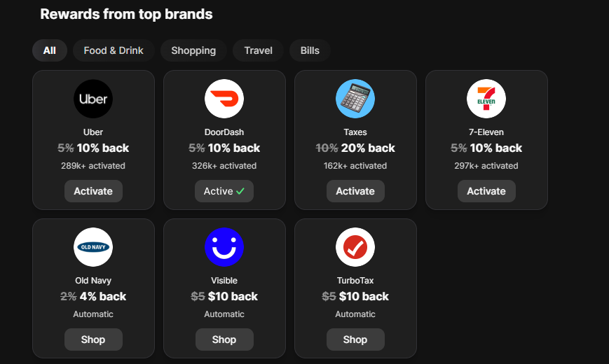Shop the Old Navy offer
Image resolution: width=609 pixels, height=364 pixels.
click(93, 339)
